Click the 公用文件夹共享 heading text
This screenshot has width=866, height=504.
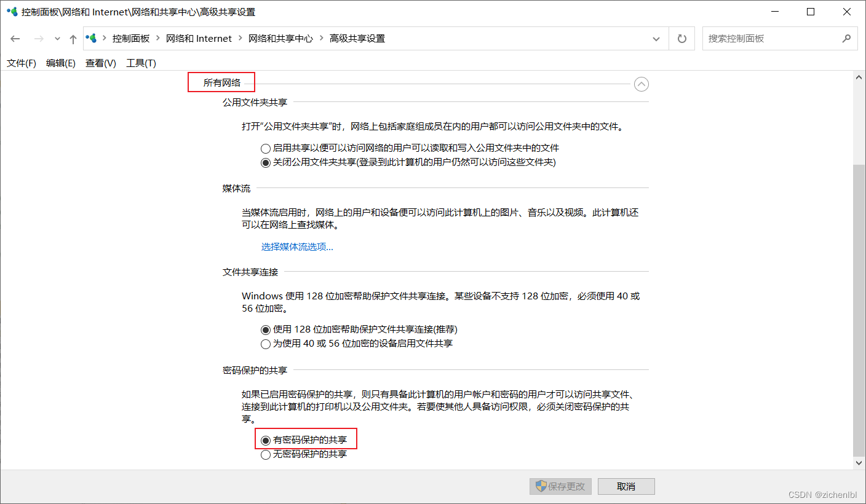[x=255, y=103]
